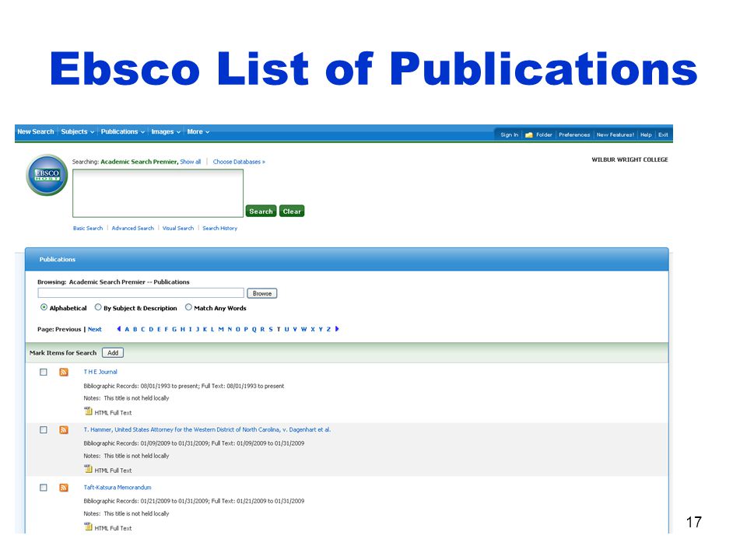Open RSS feed for Taft-Katsura Memorandum
The width and height of the screenshot is (747, 560).
64,488
